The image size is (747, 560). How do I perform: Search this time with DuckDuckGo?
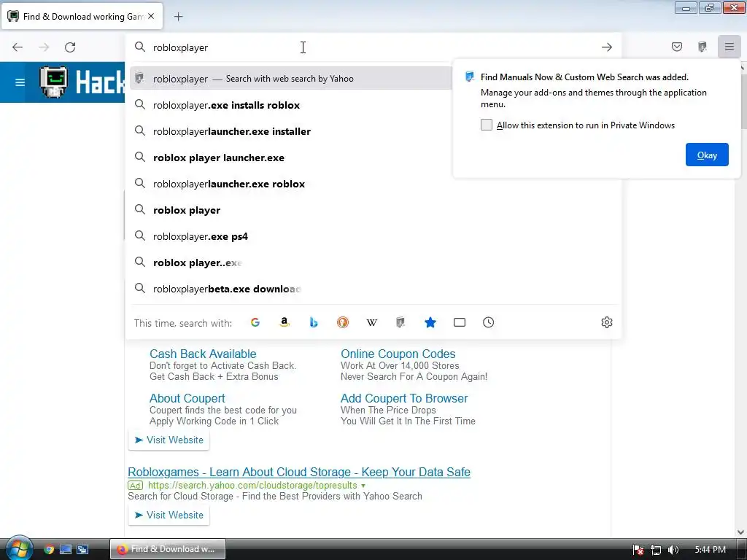[x=343, y=322]
